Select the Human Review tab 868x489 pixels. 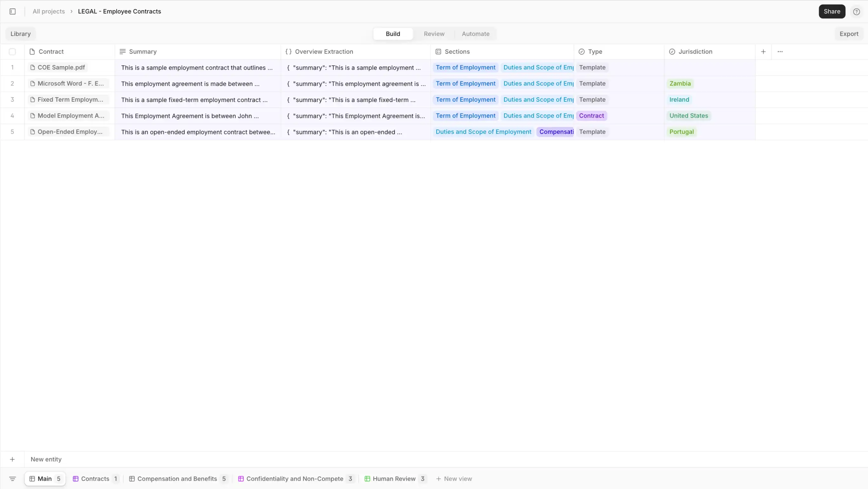coord(394,478)
